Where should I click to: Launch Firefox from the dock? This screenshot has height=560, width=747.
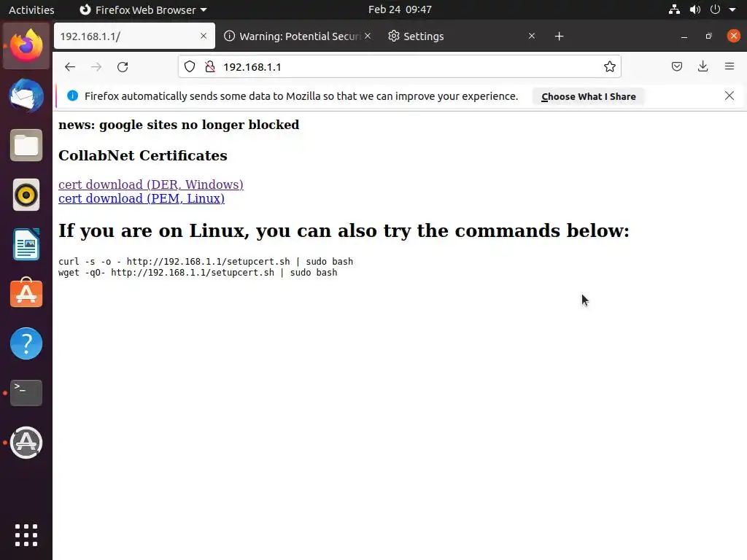[x=26, y=46]
